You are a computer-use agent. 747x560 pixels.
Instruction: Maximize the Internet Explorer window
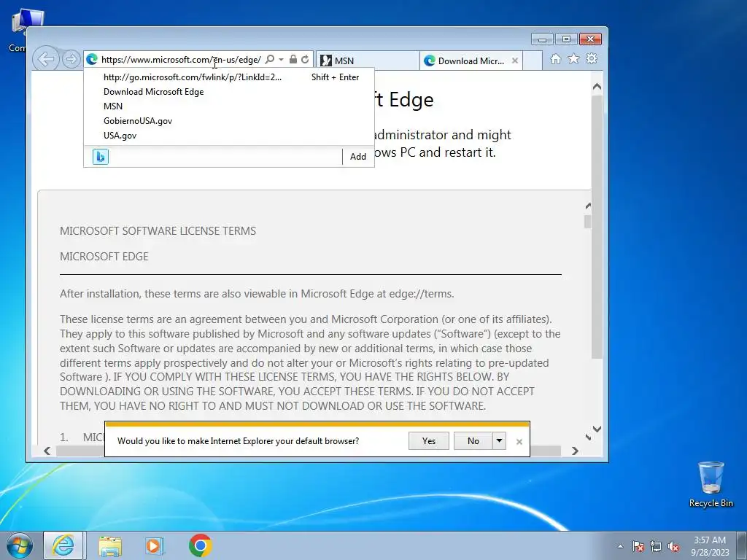[x=566, y=39]
